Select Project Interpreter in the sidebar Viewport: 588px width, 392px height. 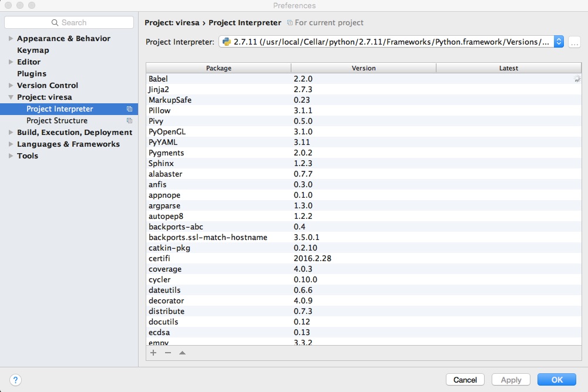coord(69,109)
